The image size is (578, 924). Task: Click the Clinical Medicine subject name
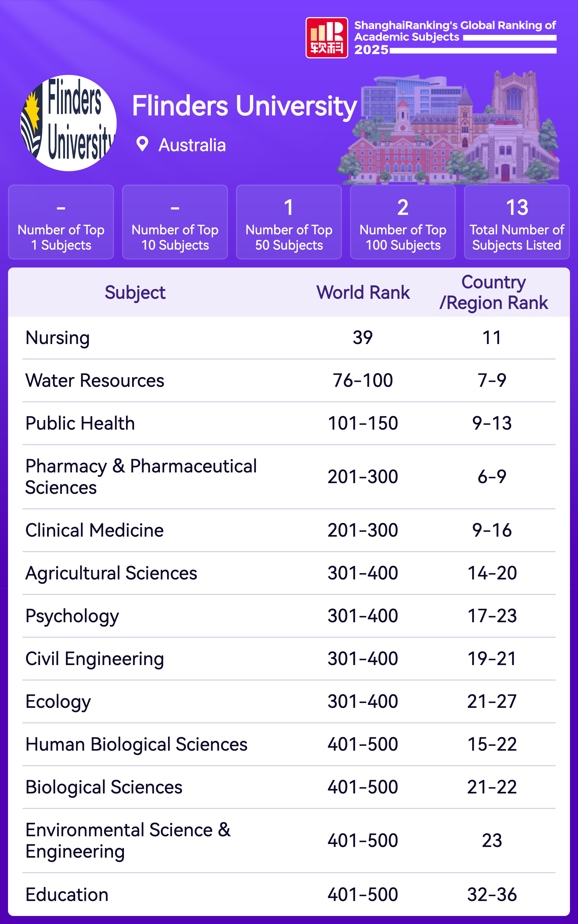(x=94, y=530)
